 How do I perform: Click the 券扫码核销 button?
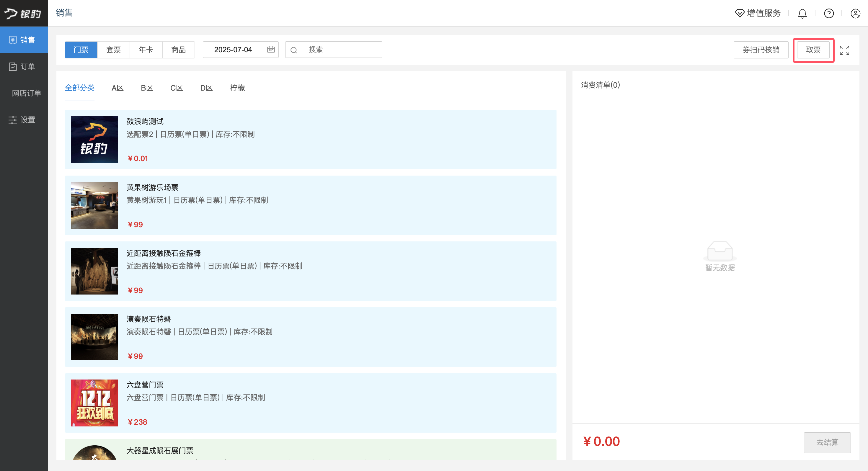761,50
